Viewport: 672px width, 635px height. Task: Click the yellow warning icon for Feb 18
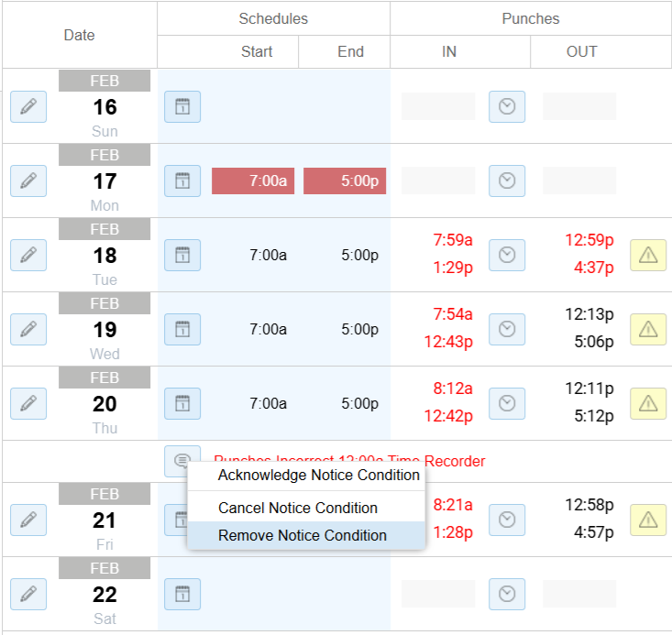[x=648, y=255]
